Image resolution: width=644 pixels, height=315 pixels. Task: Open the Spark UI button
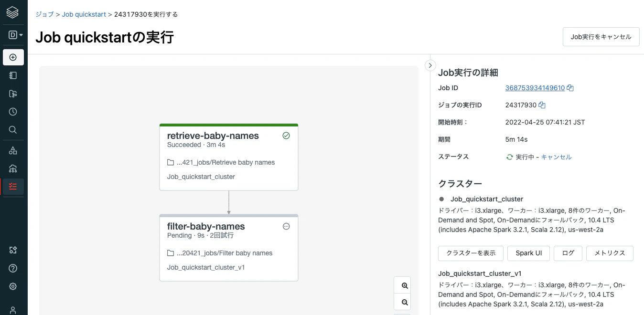coord(528,253)
